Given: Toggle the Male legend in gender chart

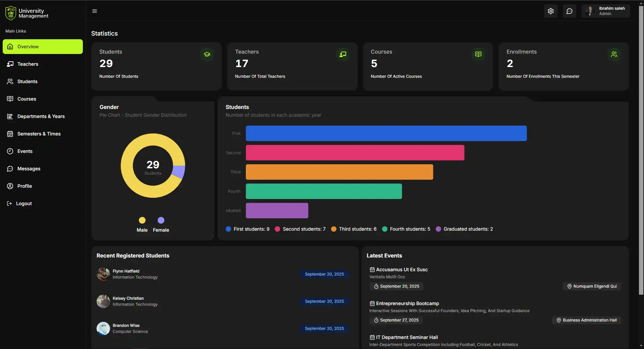Looking at the screenshot, I should (x=142, y=230).
